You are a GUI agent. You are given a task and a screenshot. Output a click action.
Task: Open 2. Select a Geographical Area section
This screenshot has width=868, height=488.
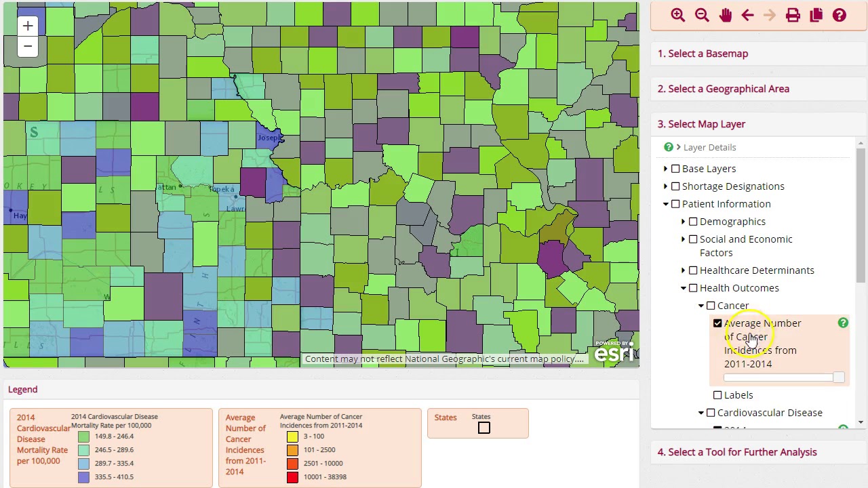coord(759,89)
